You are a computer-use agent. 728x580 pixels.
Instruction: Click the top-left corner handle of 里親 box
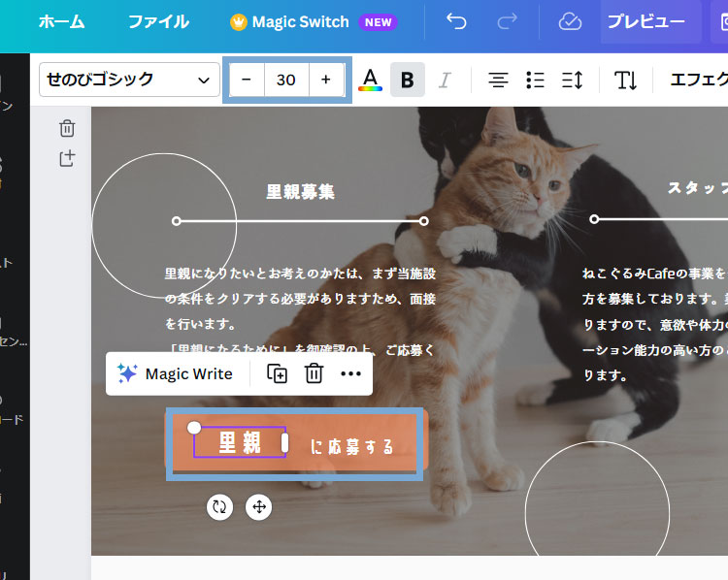pyautogui.click(x=194, y=428)
